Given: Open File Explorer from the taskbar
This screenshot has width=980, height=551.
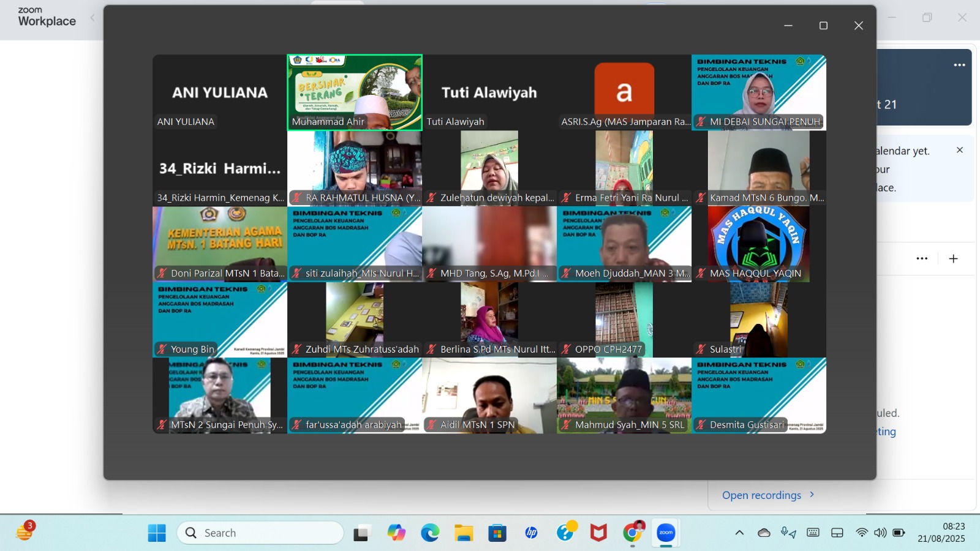Looking at the screenshot, I should pyautogui.click(x=464, y=533).
